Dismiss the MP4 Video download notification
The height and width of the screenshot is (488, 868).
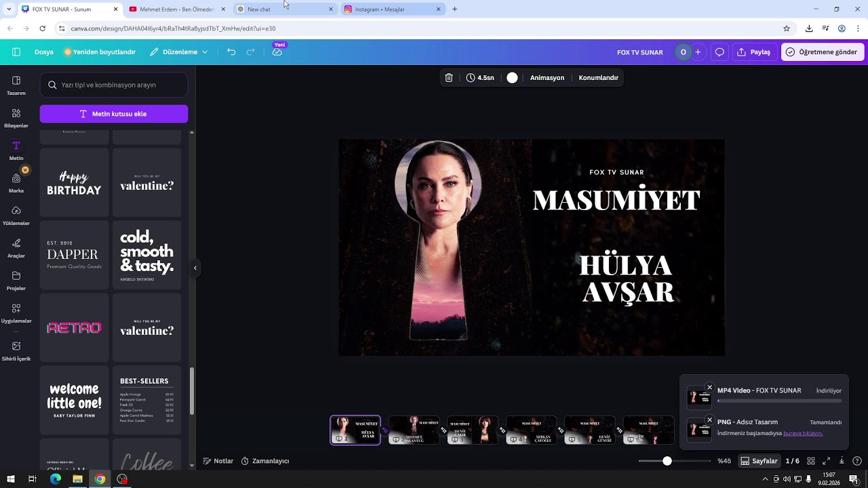(x=709, y=388)
